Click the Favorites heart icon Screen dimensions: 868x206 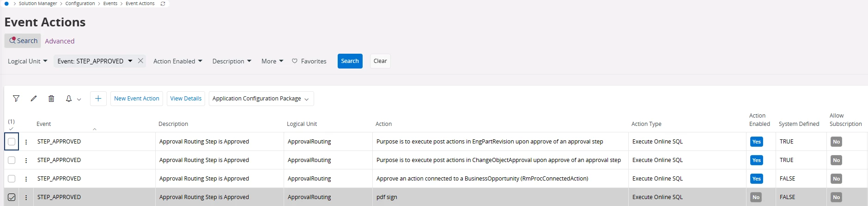click(x=295, y=61)
